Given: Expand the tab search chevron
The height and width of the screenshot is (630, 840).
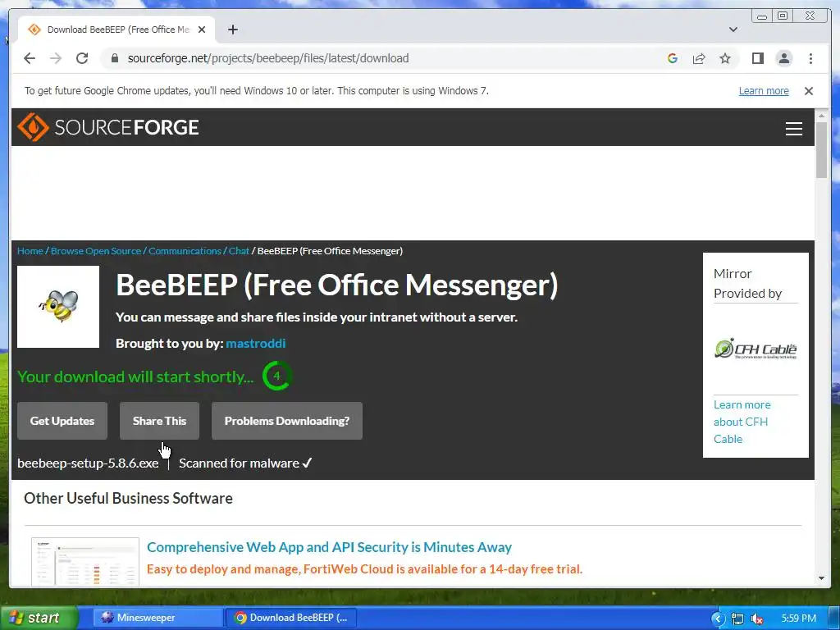Looking at the screenshot, I should 733,30.
